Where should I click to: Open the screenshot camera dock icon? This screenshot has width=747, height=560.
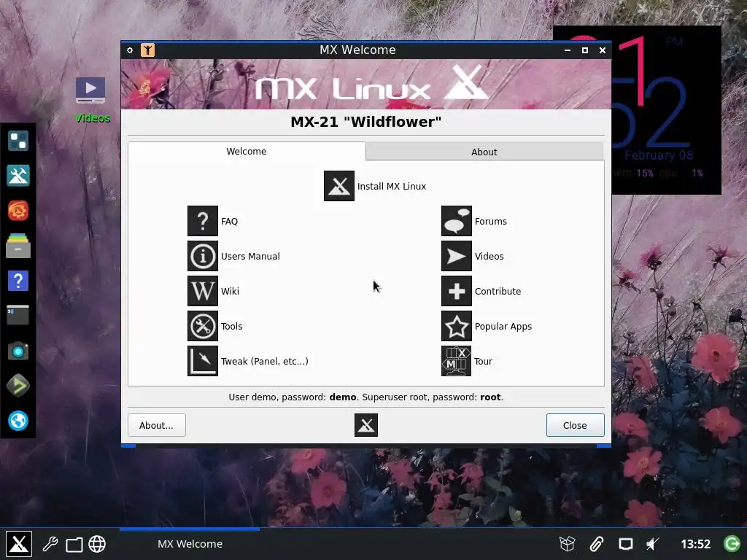(x=18, y=351)
